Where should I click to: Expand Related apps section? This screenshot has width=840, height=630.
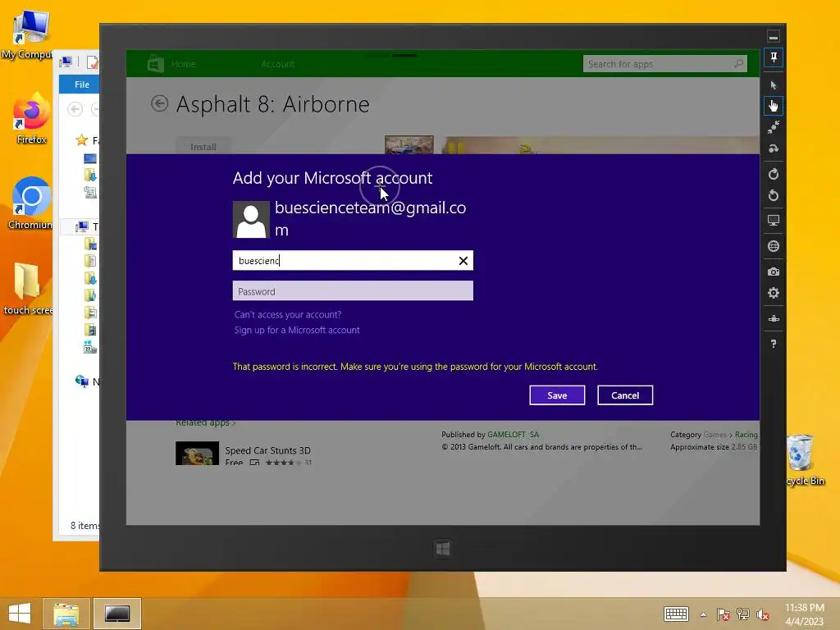(205, 422)
